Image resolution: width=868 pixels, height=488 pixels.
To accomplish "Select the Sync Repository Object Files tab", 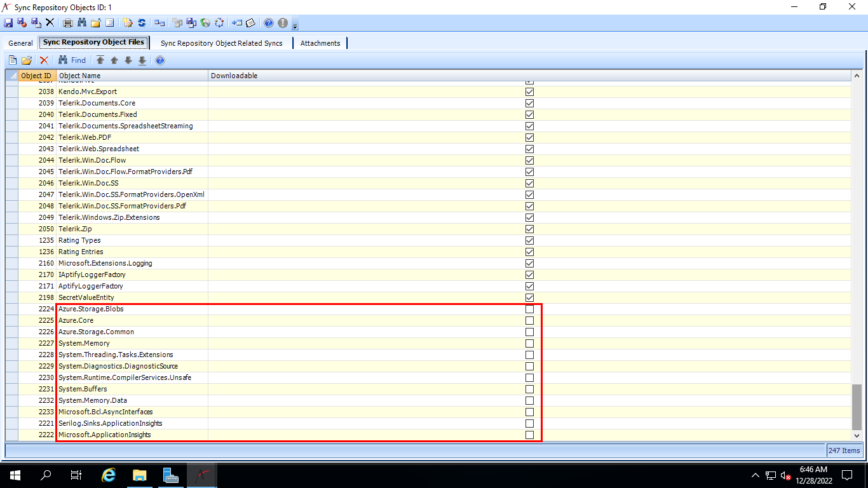I will click(93, 43).
